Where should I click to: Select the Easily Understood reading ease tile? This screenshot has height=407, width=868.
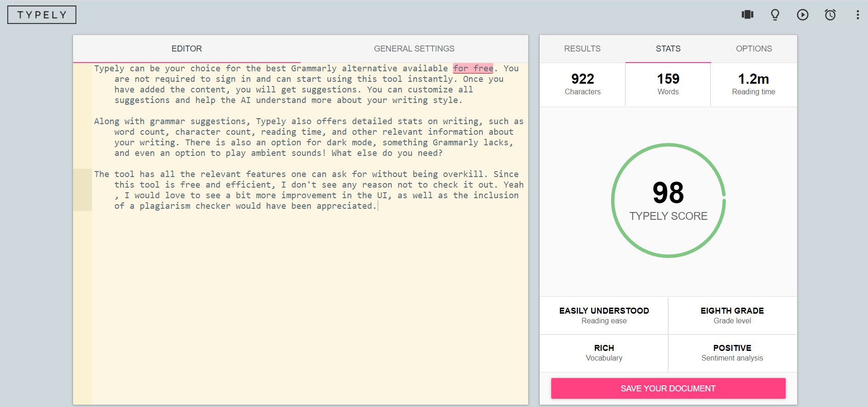604,315
